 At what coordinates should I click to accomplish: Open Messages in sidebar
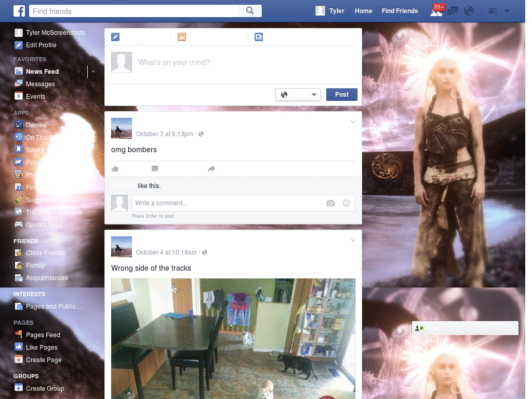click(35, 84)
